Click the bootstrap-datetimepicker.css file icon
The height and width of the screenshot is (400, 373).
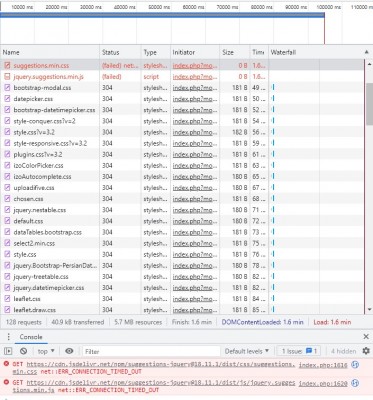(x=7, y=110)
